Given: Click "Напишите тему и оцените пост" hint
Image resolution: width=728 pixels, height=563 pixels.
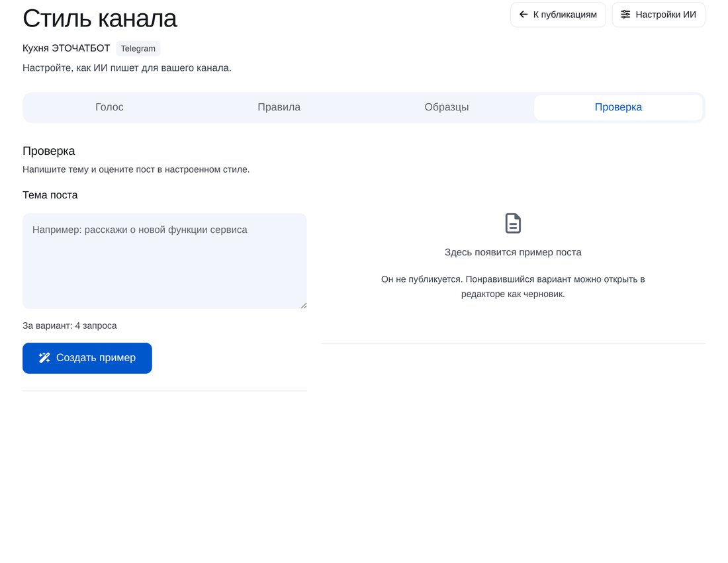Looking at the screenshot, I should coord(136,169).
